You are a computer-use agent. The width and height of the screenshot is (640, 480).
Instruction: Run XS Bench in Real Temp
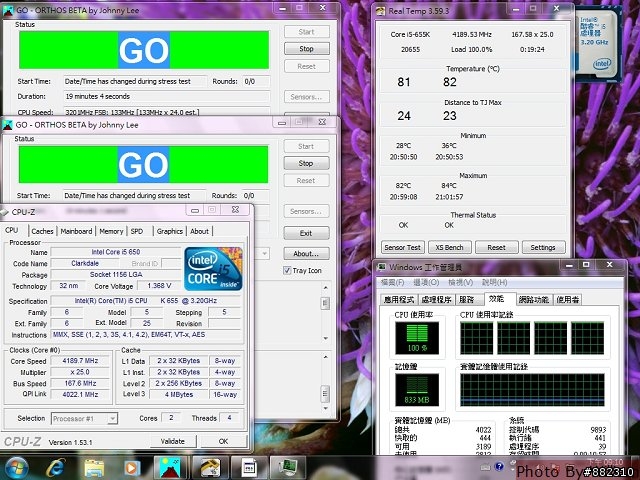coord(449,247)
